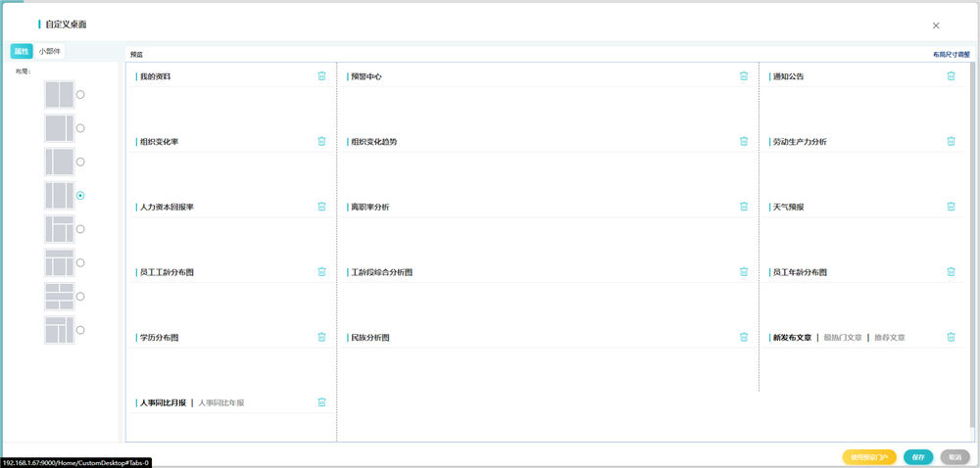Select the second layout radio button from top
Image resolution: width=980 pixels, height=468 pixels.
point(80,128)
